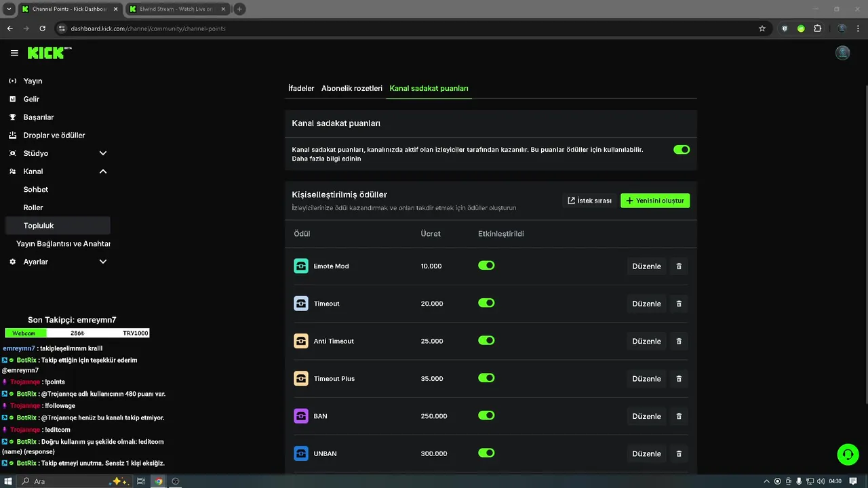Delete the Emote Mod reward
This screenshot has height=488, width=868.
(679, 266)
